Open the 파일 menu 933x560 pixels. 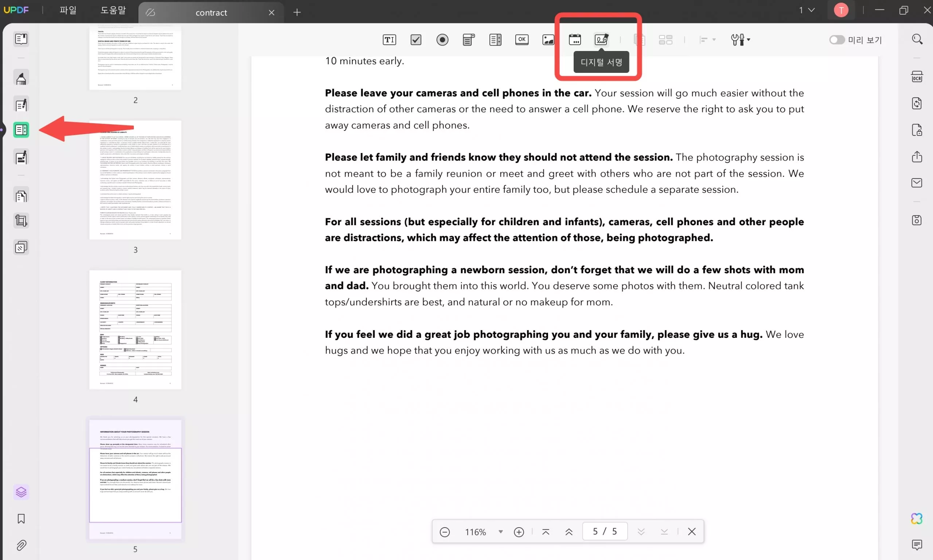[x=68, y=10]
